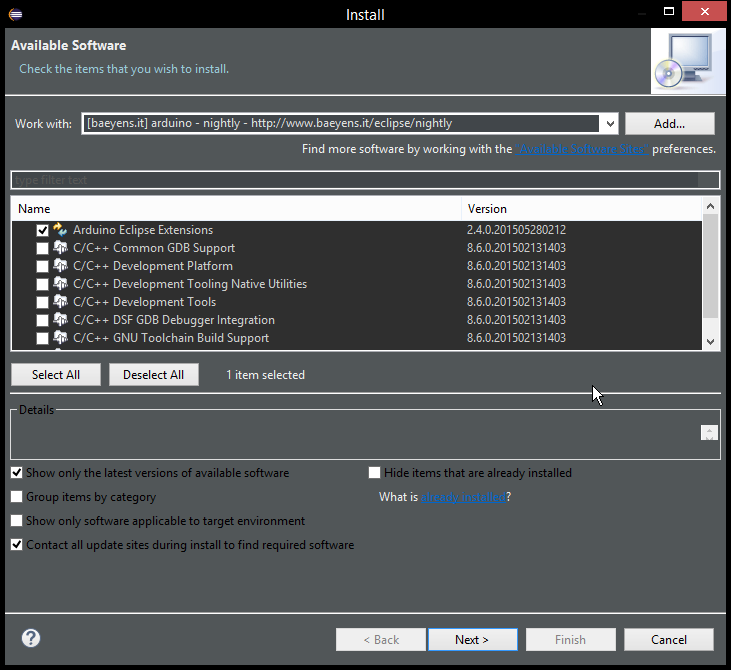Click the Eclipse logo in the title bar

tap(15, 14)
